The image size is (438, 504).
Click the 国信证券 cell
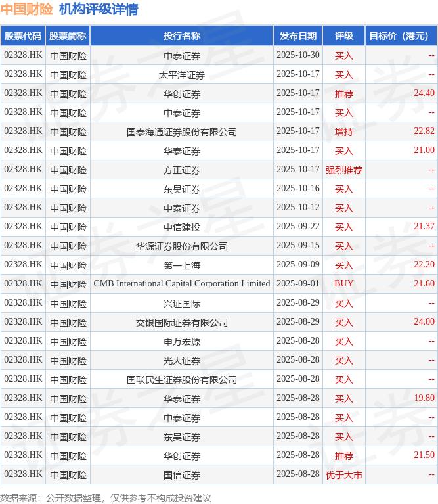click(x=182, y=475)
